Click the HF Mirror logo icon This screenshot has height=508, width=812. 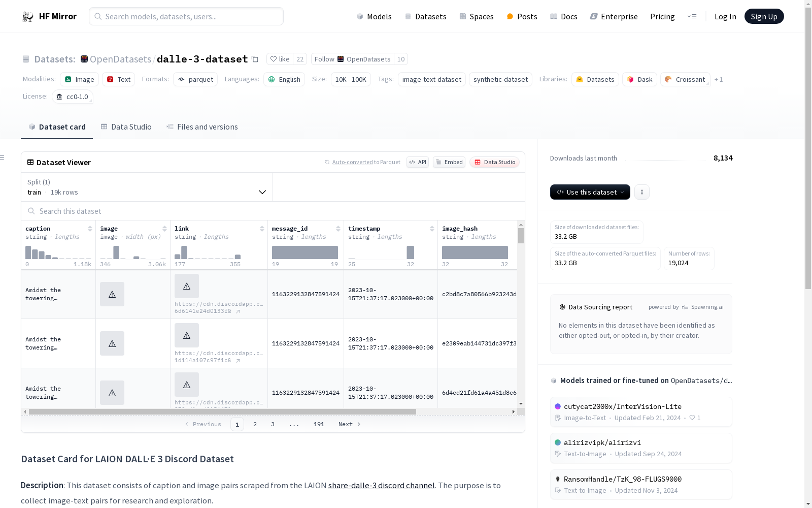pyautogui.click(x=28, y=17)
